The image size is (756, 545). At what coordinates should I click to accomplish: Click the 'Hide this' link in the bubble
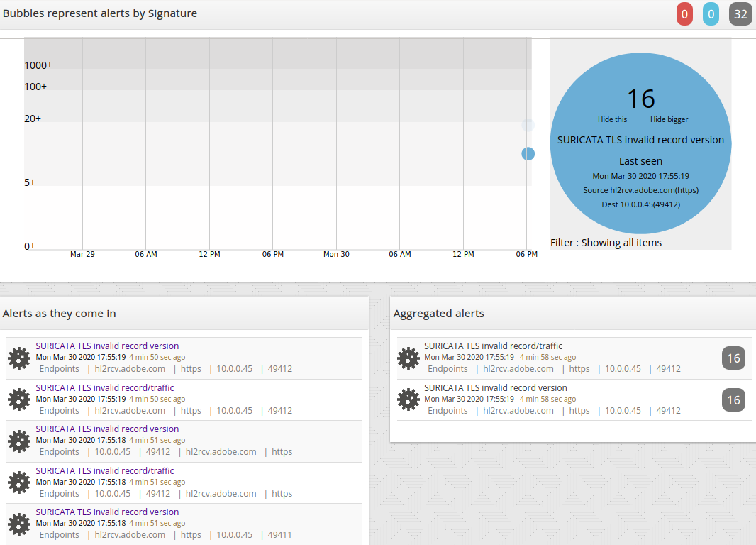[x=612, y=119]
